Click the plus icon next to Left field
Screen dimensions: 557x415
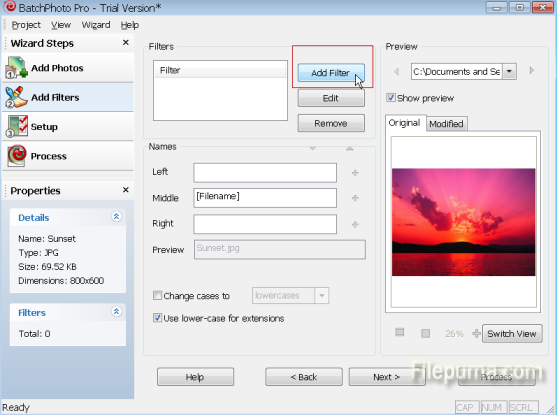pyautogui.click(x=355, y=173)
